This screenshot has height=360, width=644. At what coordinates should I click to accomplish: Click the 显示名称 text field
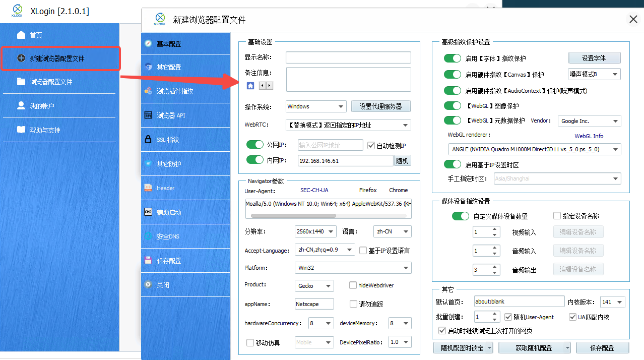coord(348,57)
